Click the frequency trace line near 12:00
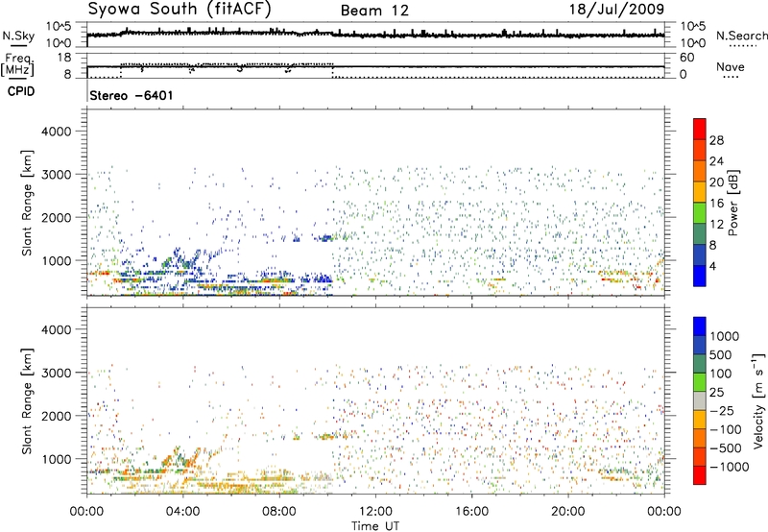This screenshot has height=532, width=768. click(x=375, y=66)
